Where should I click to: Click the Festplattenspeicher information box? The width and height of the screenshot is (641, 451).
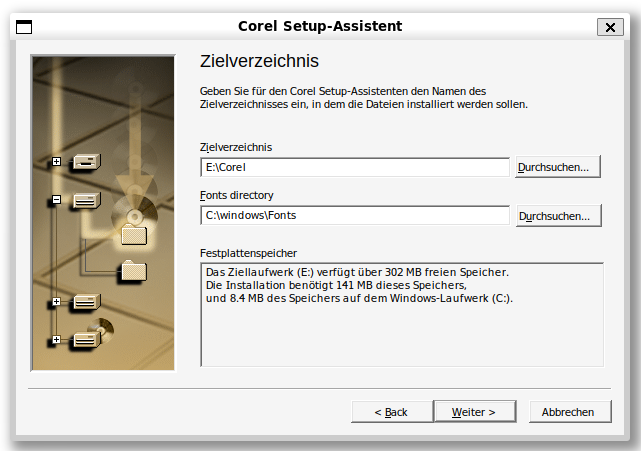tap(402, 315)
